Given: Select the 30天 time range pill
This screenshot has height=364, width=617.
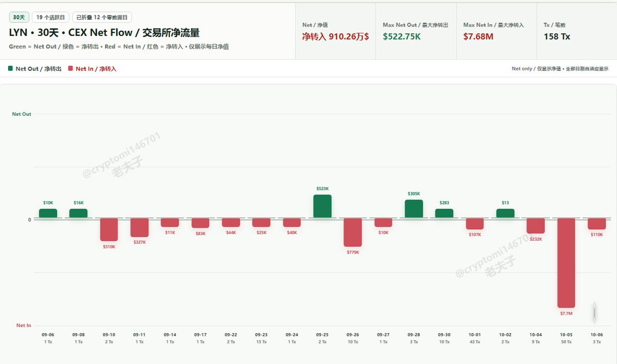Looking at the screenshot, I should (19, 17).
